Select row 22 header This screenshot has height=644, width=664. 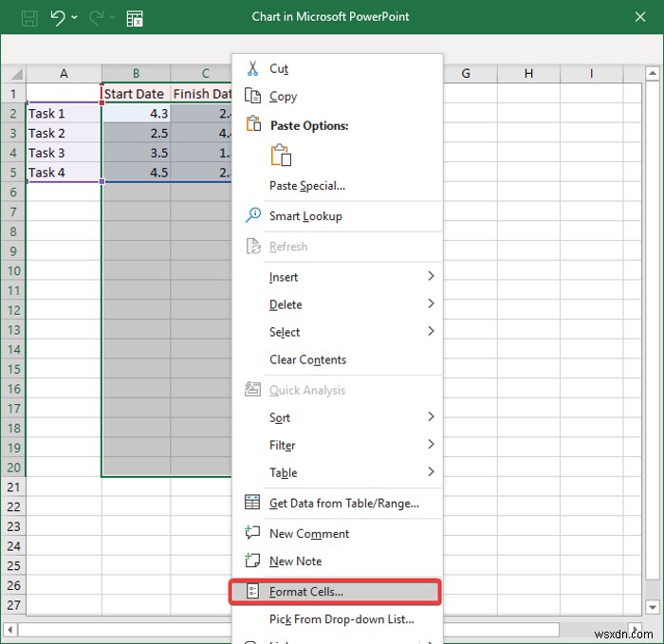[x=12, y=506]
